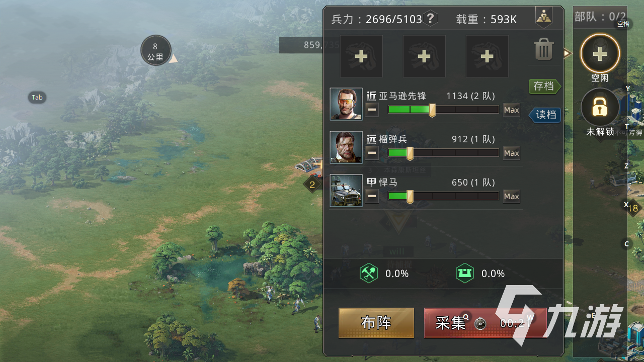
Task: Click the 榴弹兵 troop quantity slider
Action: click(x=443, y=153)
